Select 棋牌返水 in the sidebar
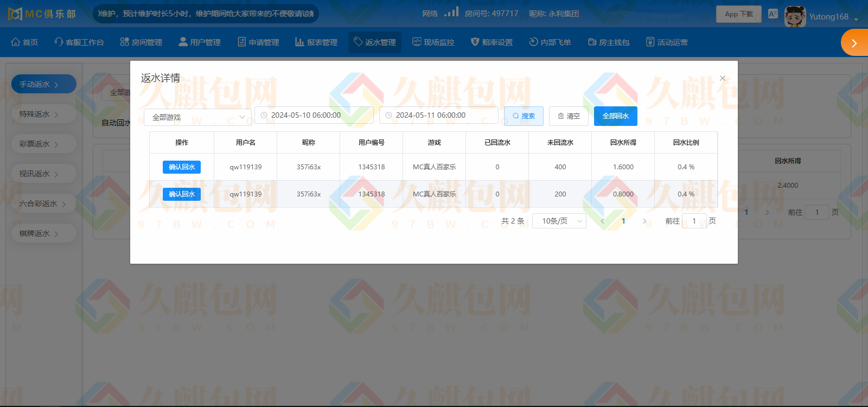 44,233
